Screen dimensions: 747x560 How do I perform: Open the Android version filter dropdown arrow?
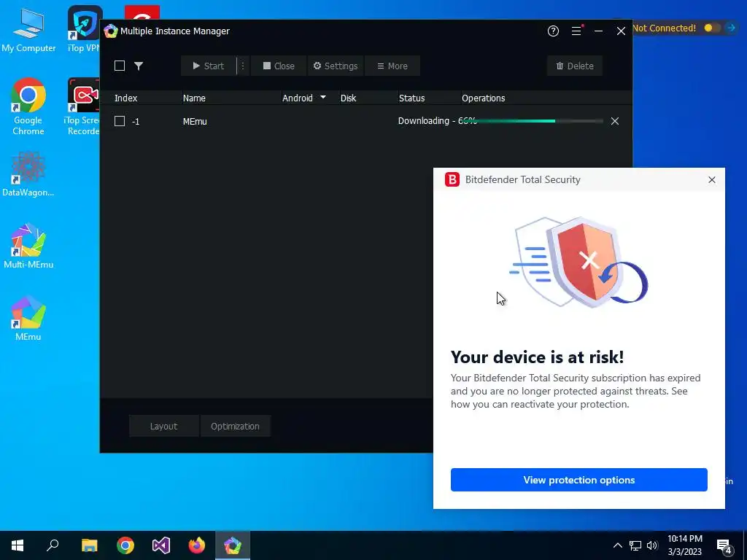(323, 97)
